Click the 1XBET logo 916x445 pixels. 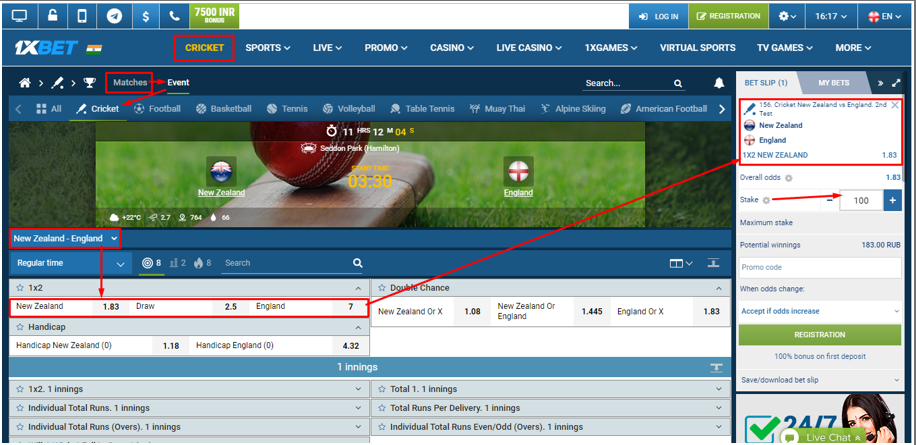click(x=46, y=48)
